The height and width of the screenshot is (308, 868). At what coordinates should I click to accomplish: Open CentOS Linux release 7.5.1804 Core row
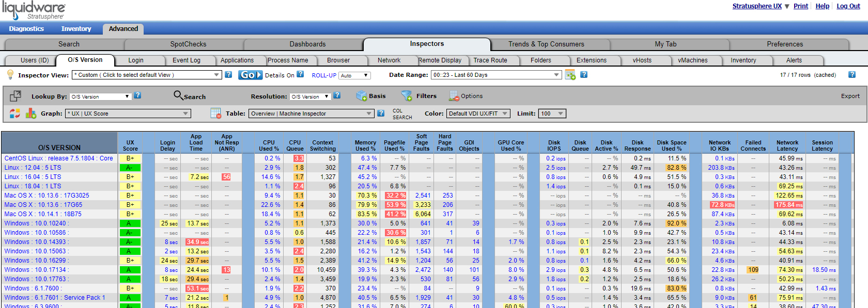(58, 158)
